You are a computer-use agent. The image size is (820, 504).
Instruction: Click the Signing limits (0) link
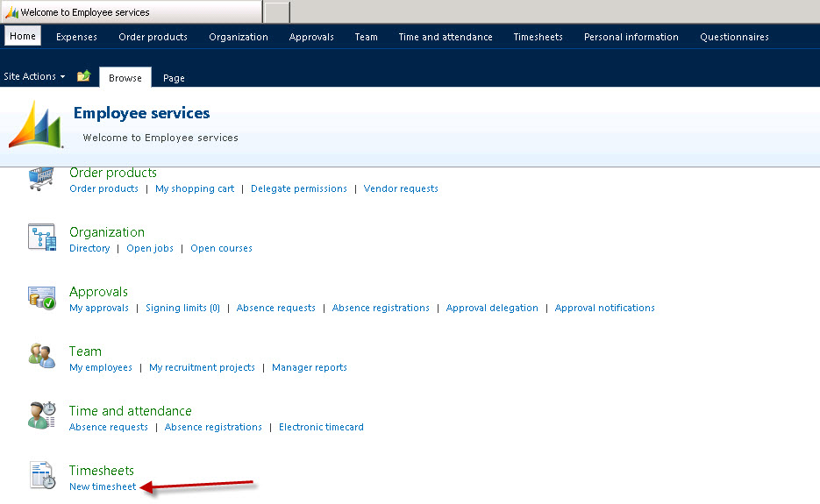click(182, 308)
